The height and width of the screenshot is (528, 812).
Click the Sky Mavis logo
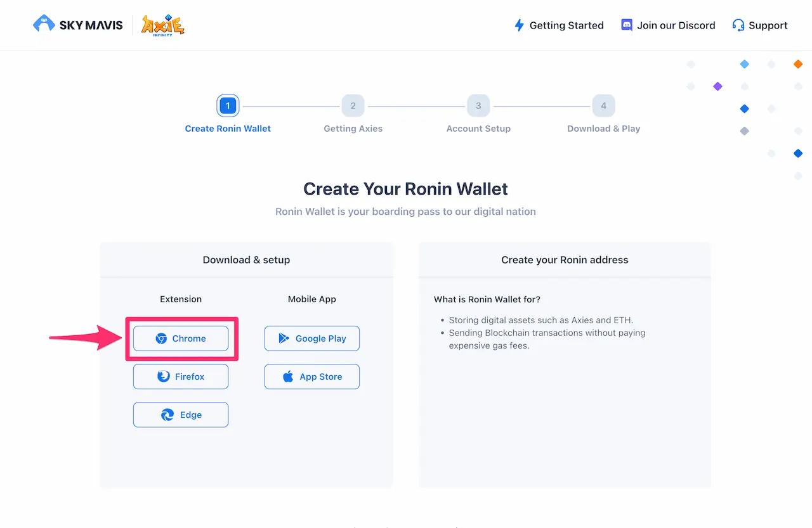click(x=77, y=25)
